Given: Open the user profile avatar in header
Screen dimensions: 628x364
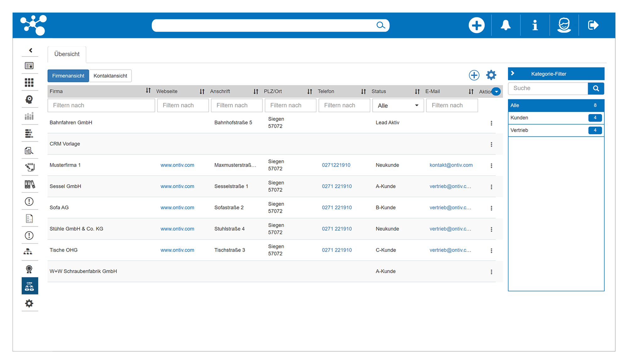Looking at the screenshot, I should pos(564,25).
